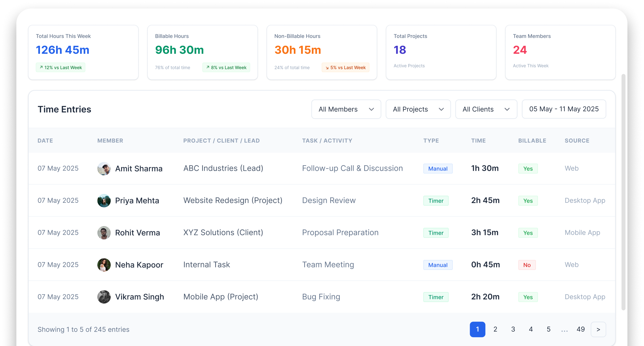The width and height of the screenshot is (644, 346).
Task: Click the PROJECT / CLIENT / LEAD column header
Action: tap(222, 141)
